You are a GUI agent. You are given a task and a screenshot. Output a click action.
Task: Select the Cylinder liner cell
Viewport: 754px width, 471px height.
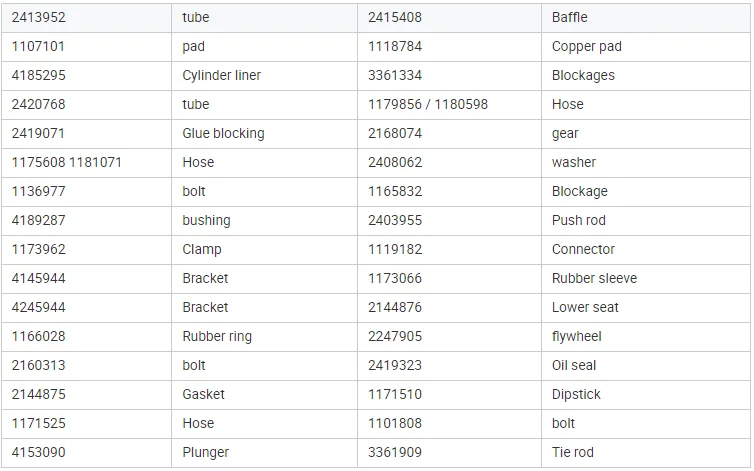coord(222,75)
